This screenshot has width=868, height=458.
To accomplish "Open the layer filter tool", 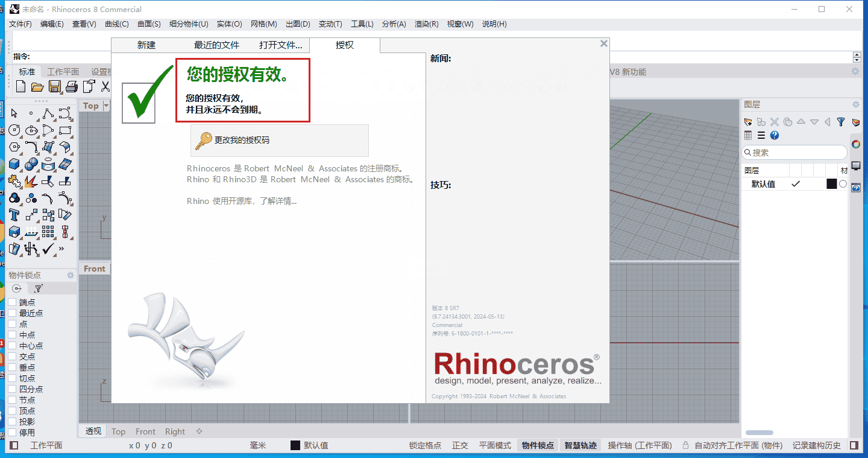I will coord(840,121).
